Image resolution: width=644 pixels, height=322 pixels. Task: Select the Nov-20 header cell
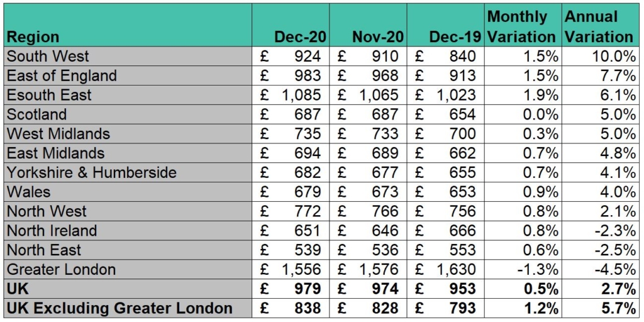(x=369, y=25)
